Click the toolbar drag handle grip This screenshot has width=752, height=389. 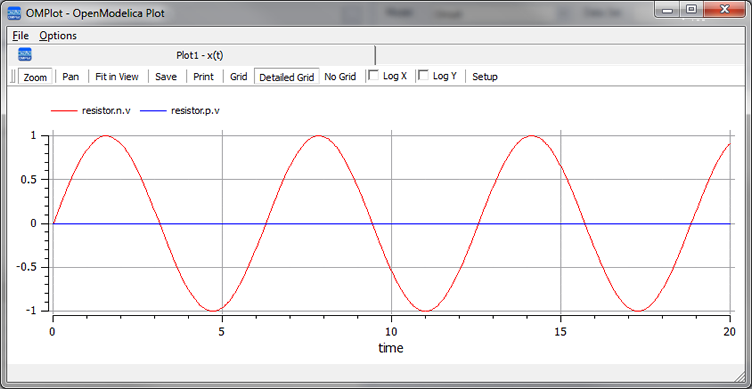pos(13,77)
